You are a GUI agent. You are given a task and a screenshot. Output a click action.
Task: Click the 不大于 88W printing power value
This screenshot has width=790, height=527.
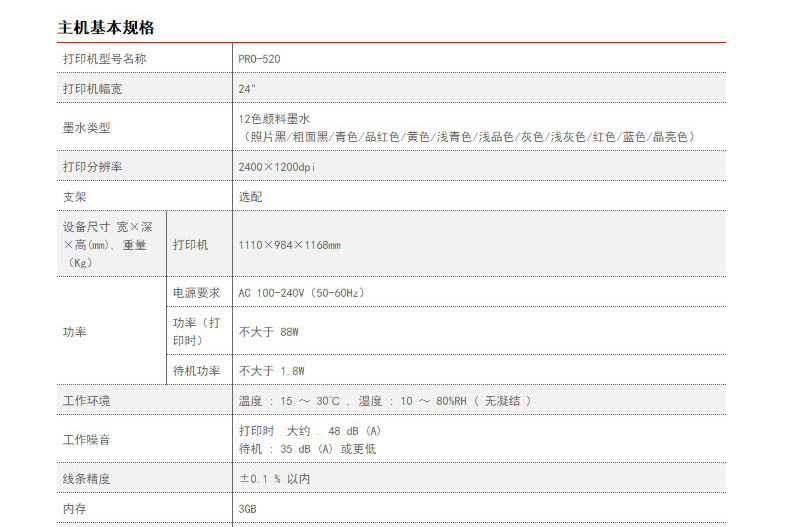point(269,331)
